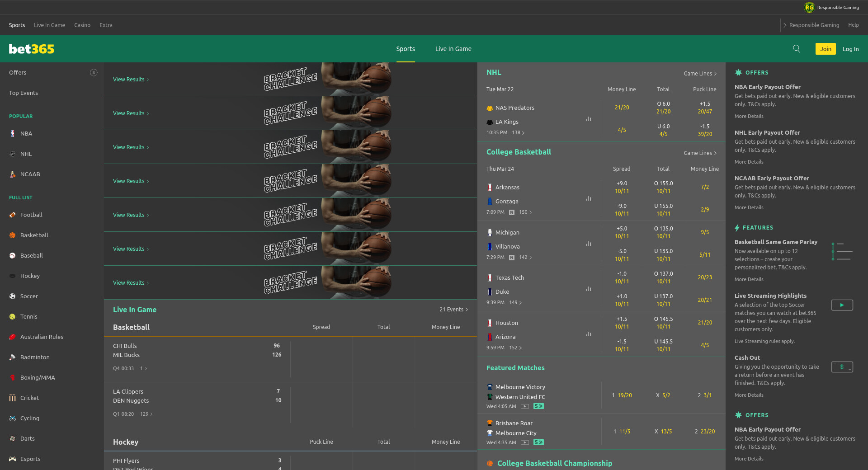
Task: Expand the 21 Events live list
Action: click(x=453, y=310)
